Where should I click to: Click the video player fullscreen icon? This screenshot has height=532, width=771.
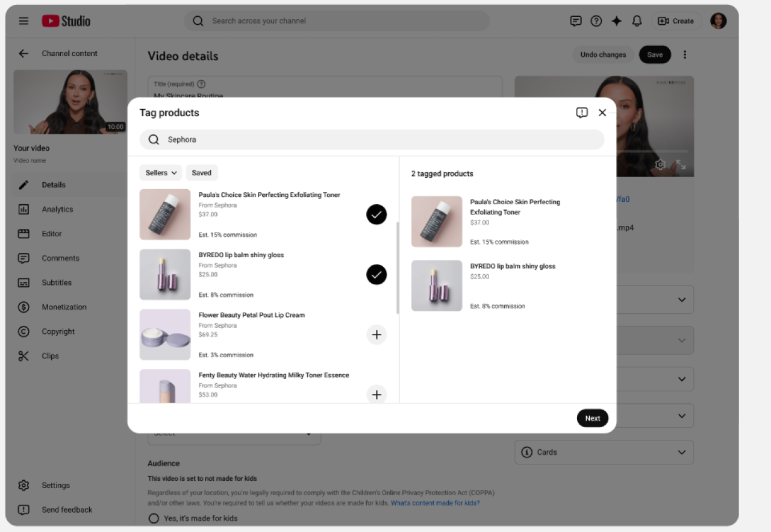click(681, 164)
